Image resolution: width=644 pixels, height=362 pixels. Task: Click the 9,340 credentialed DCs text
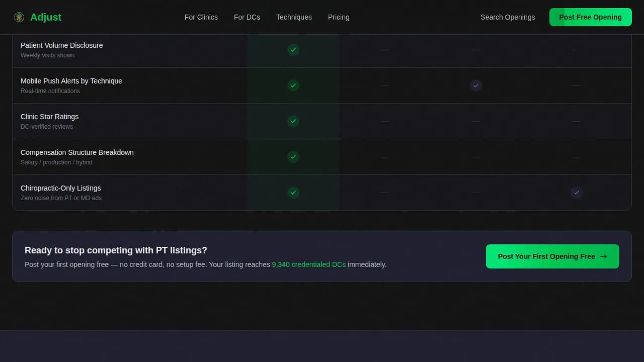[x=308, y=264]
